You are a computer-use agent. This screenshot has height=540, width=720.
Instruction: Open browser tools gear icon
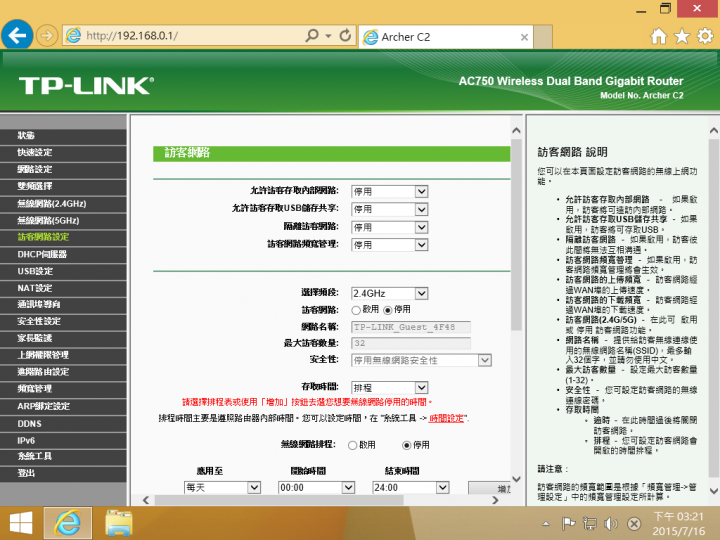[x=705, y=36]
